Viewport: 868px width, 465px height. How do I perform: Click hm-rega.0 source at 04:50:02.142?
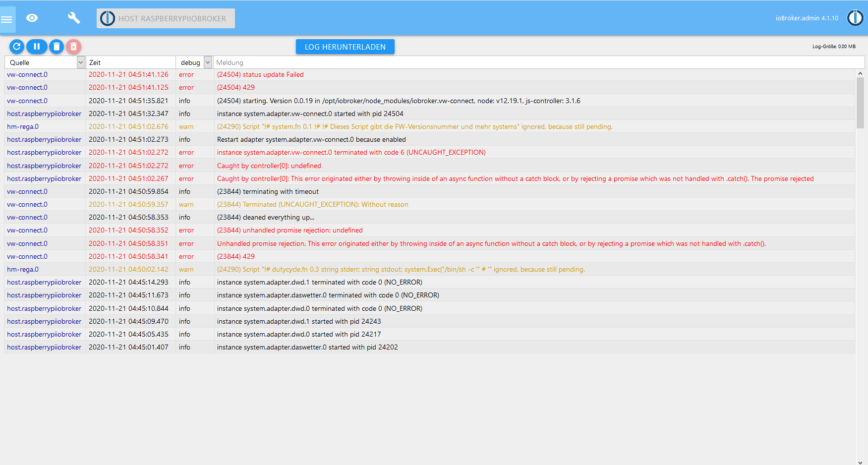click(x=23, y=269)
